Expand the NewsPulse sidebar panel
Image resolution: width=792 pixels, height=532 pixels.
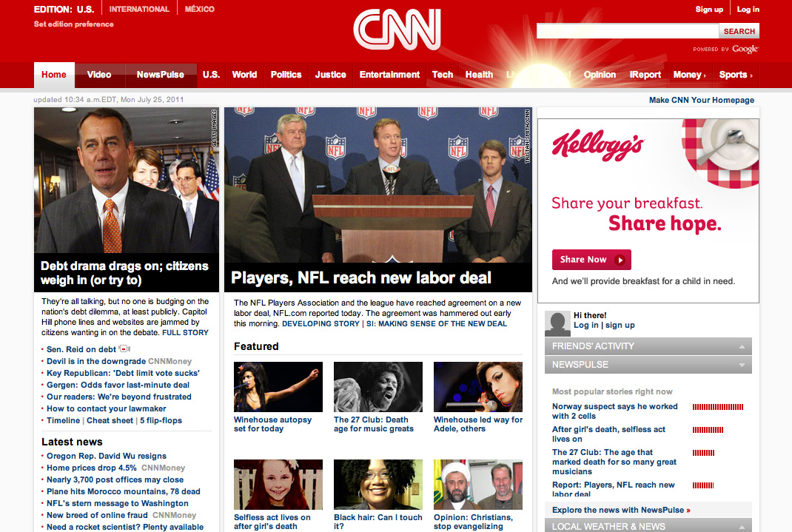(x=742, y=365)
